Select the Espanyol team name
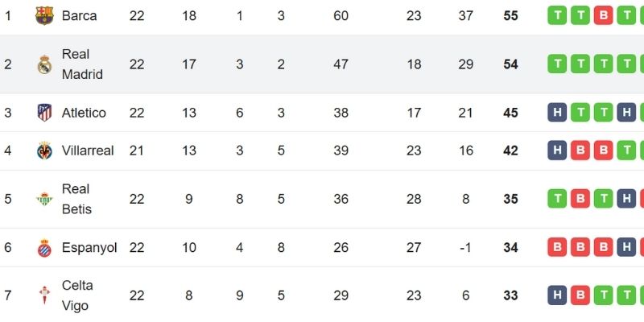 pyautogui.click(x=89, y=248)
